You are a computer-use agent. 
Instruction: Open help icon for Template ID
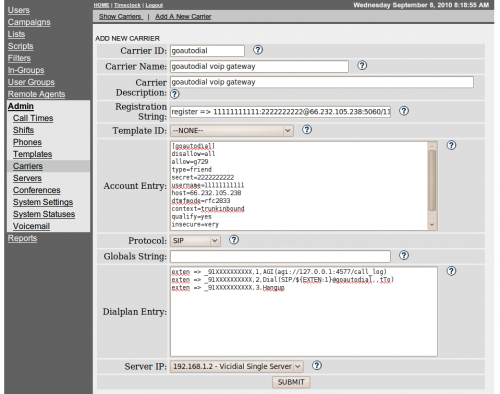307,129
